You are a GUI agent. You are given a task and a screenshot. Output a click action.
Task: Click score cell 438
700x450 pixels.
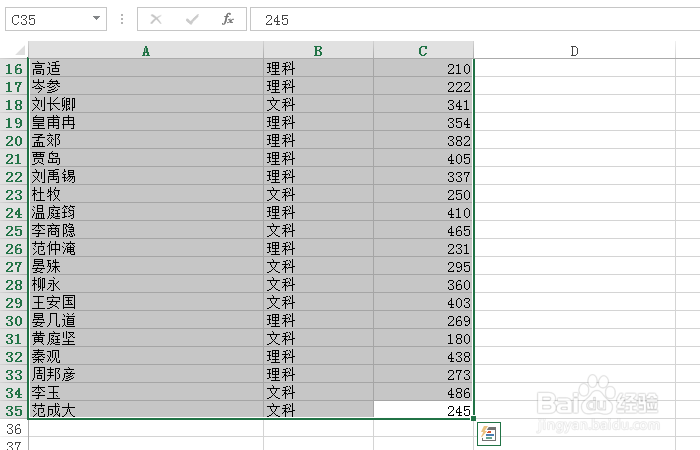point(423,356)
